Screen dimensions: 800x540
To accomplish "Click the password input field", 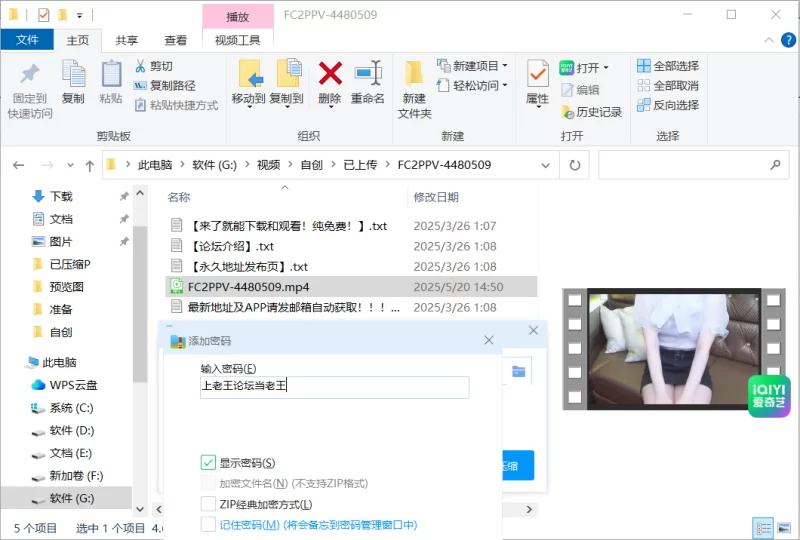I will click(x=335, y=387).
